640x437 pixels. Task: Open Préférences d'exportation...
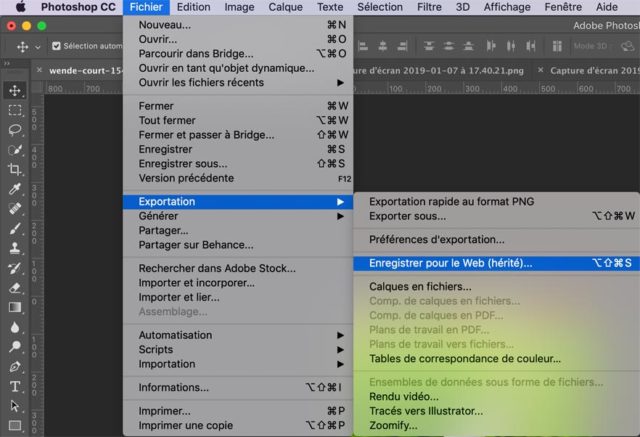tap(496, 240)
